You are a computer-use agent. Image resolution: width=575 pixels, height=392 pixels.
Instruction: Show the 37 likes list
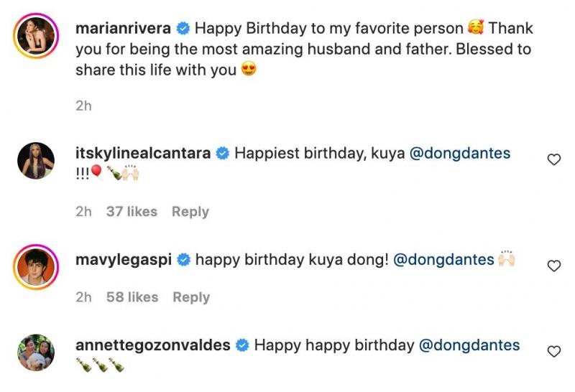tap(132, 212)
